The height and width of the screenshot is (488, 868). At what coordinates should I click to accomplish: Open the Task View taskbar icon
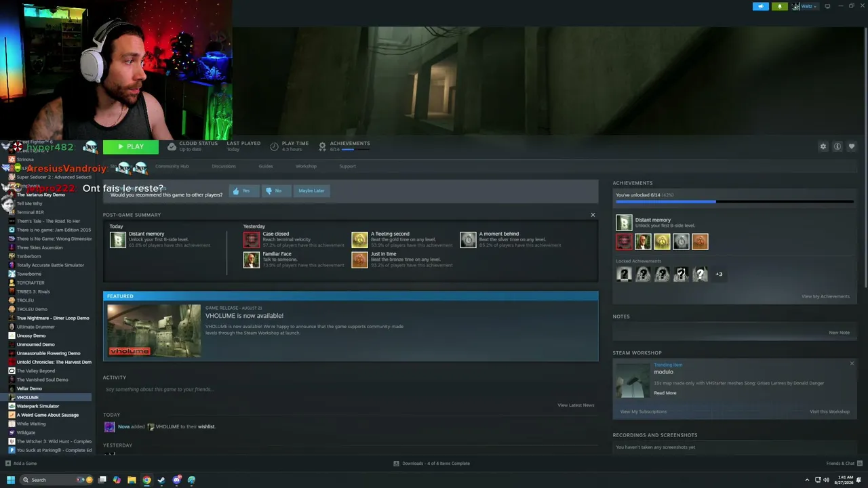(102, 480)
